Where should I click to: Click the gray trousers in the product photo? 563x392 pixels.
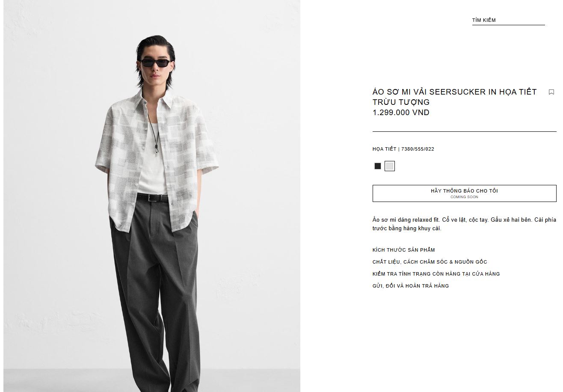156,295
